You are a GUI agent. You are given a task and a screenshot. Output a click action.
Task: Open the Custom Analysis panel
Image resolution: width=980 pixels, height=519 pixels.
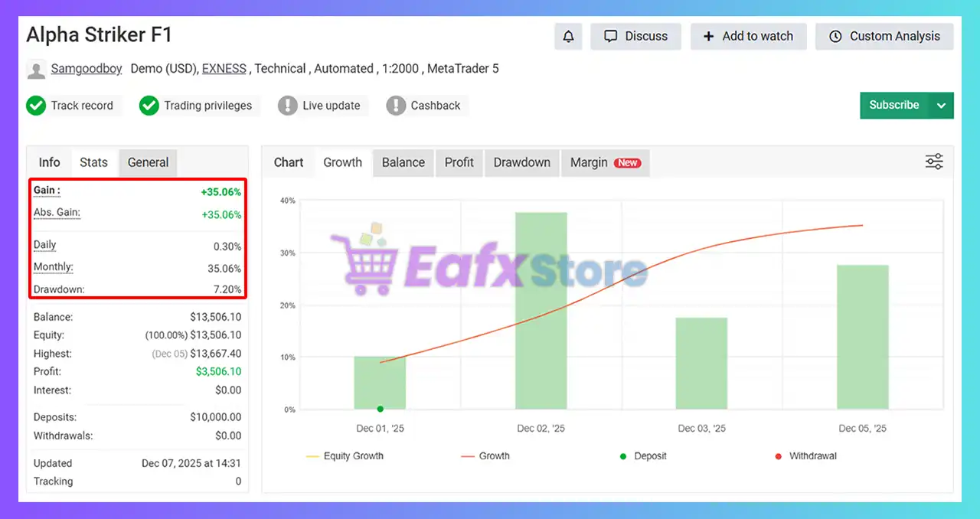tap(884, 37)
